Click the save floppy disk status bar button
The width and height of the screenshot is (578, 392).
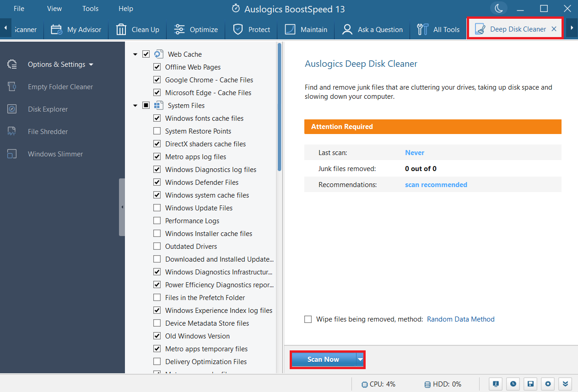click(x=530, y=384)
